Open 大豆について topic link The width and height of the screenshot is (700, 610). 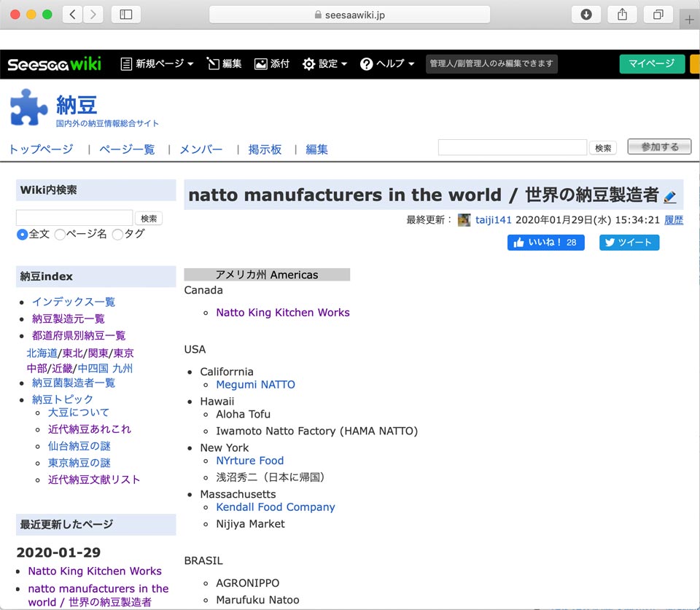tap(79, 412)
